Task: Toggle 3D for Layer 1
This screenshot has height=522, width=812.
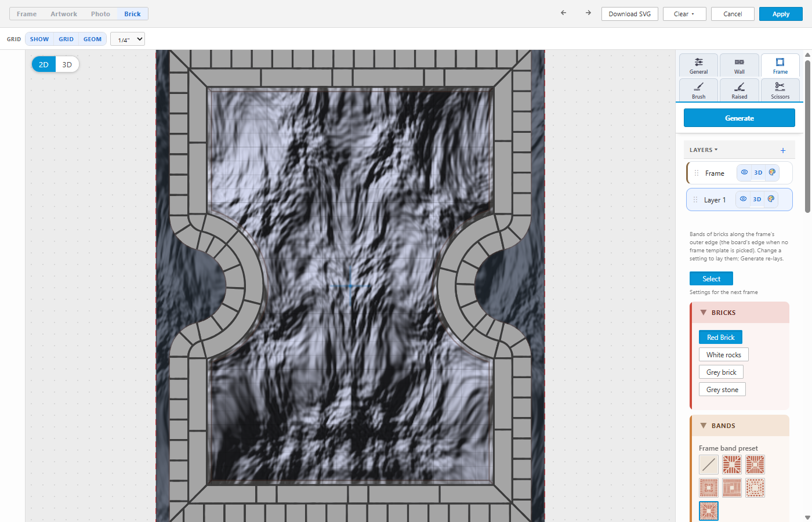Action: point(757,199)
